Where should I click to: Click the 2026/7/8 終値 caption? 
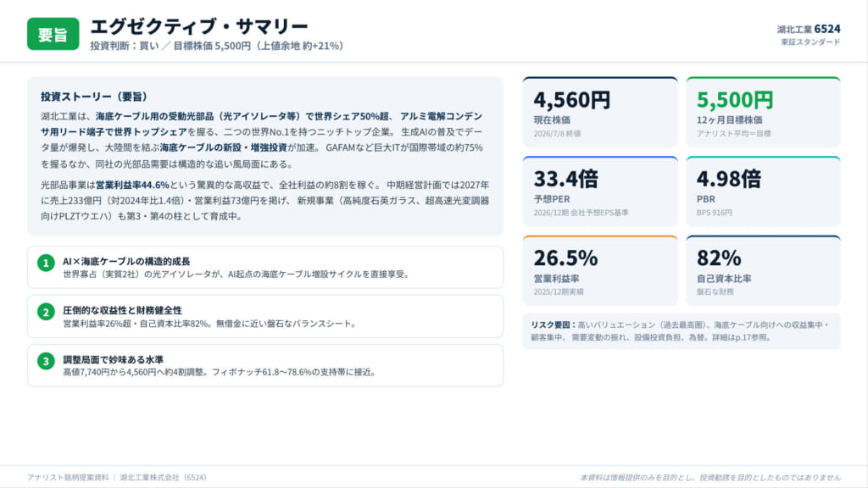(558, 133)
